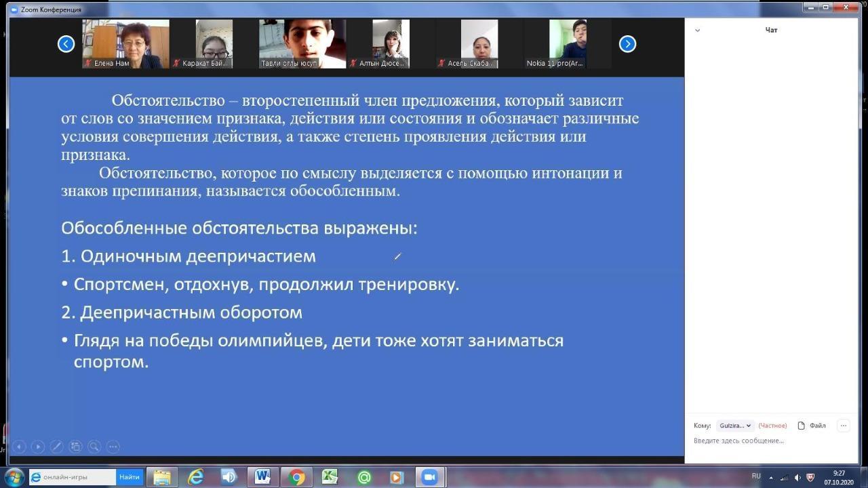The width and height of the screenshot is (868, 488).
Task: Attach a file using Файл in chat
Action: 812,426
